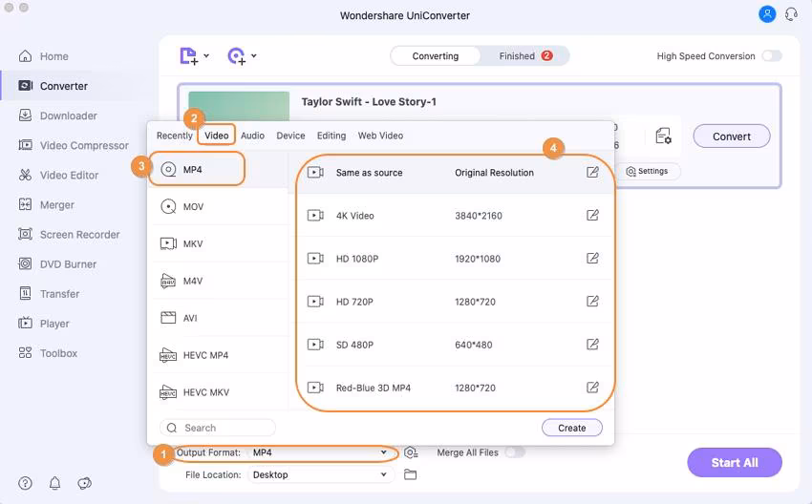The height and width of the screenshot is (504, 812).
Task: Select the MOV format
Action: point(220,206)
